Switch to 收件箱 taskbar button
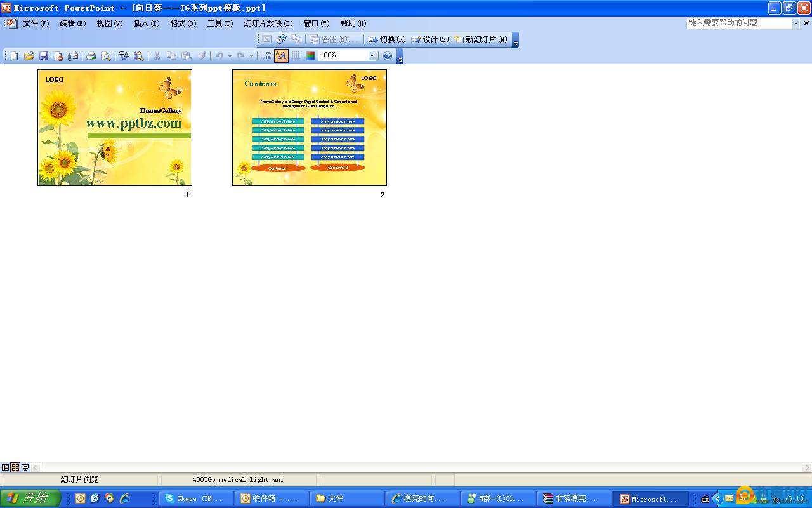The image size is (812, 508). (271, 499)
